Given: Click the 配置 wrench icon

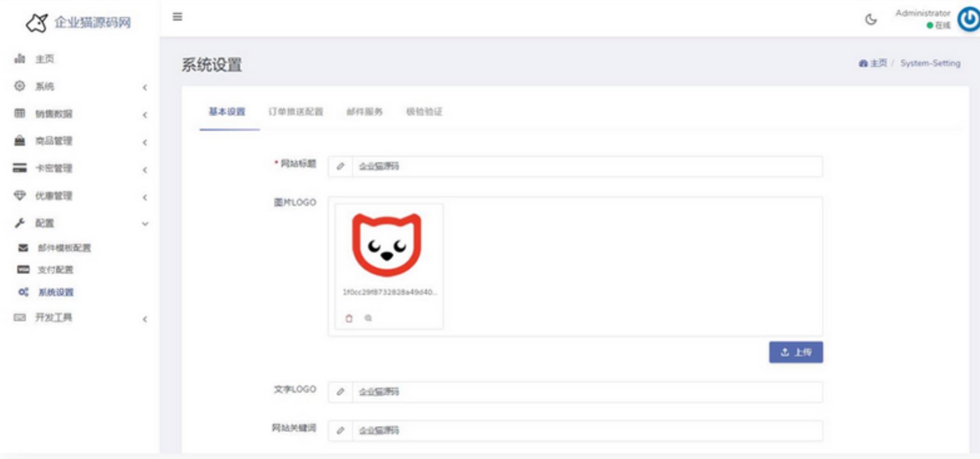Looking at the screenshot, I should (x=20, y=223).
